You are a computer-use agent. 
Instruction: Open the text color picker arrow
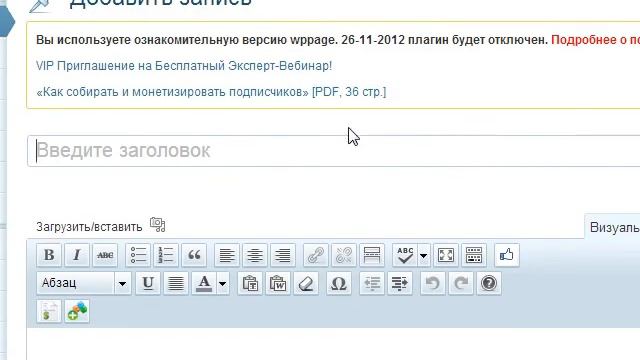222,283
